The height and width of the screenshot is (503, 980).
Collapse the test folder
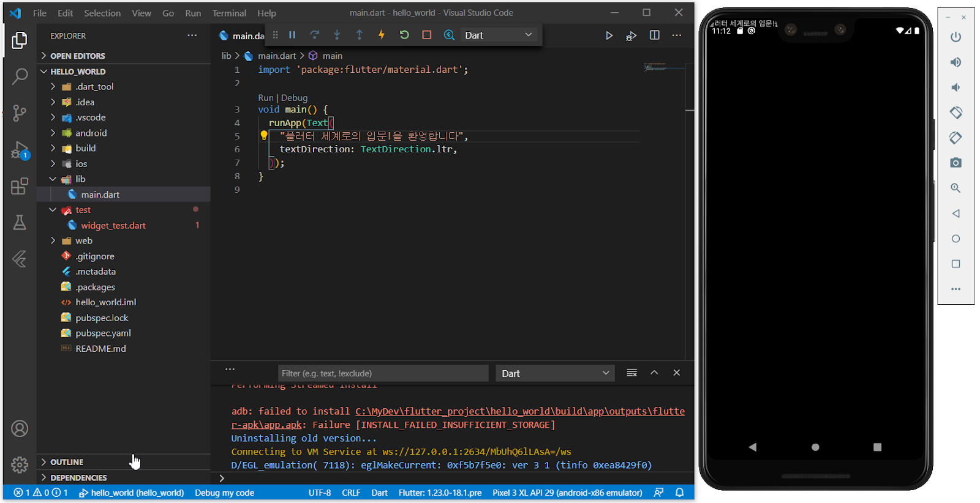124,210
